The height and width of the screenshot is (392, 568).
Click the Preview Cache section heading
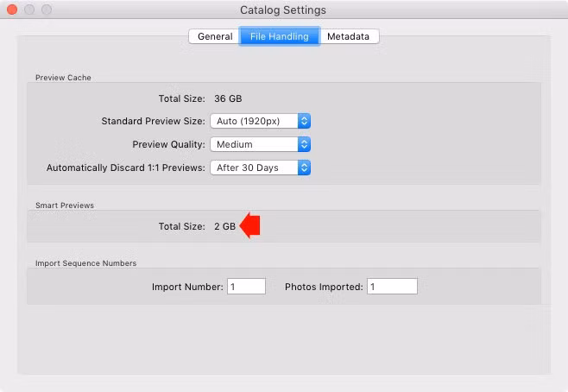(x=63, y=78)
